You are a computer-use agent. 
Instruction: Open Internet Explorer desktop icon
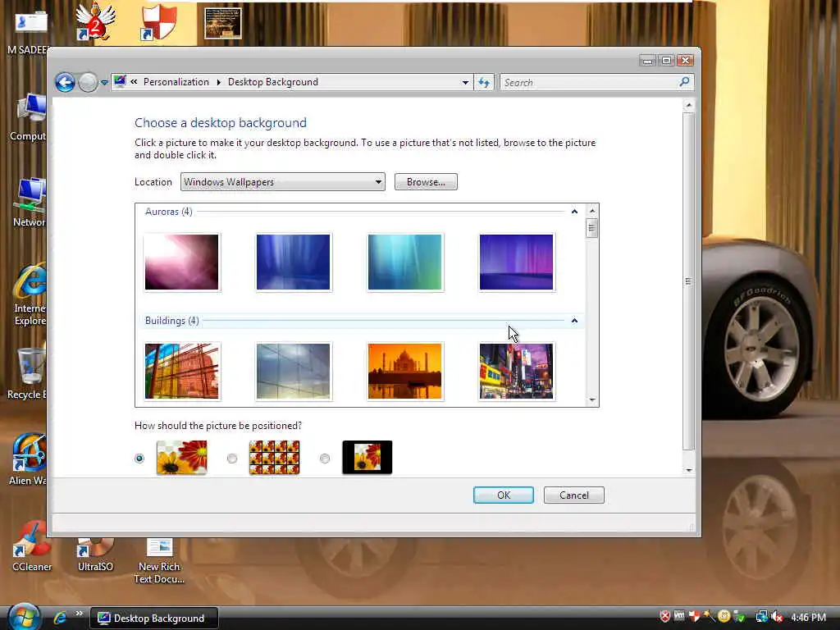30,294
